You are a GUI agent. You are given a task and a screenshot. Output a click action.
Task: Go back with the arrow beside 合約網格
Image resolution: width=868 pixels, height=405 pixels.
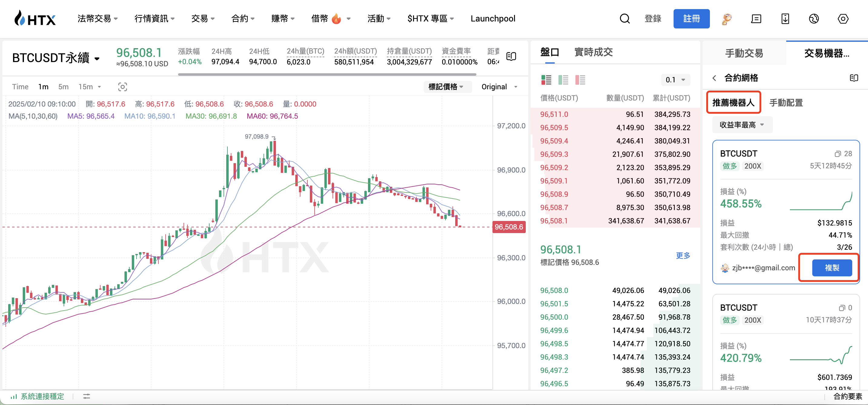point(714,78)
